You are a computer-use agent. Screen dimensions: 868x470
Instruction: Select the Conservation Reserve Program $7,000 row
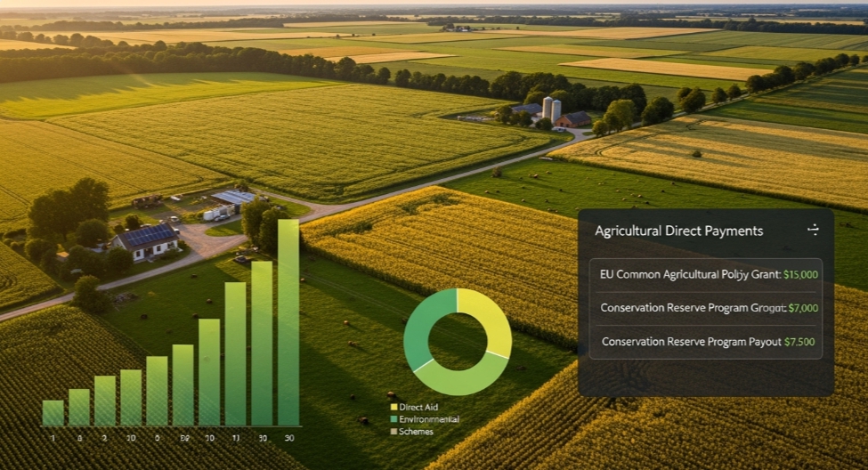click(706, 308)
